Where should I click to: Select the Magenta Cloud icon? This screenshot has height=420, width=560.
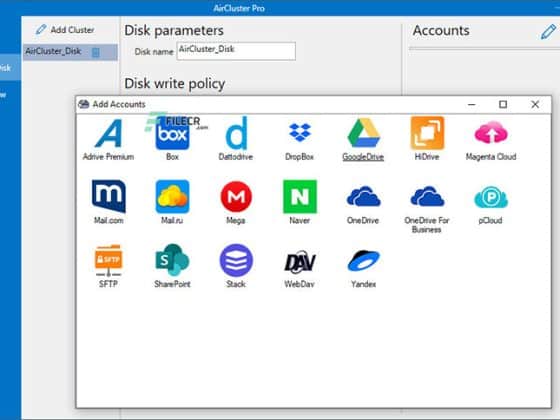pos(491,132)
